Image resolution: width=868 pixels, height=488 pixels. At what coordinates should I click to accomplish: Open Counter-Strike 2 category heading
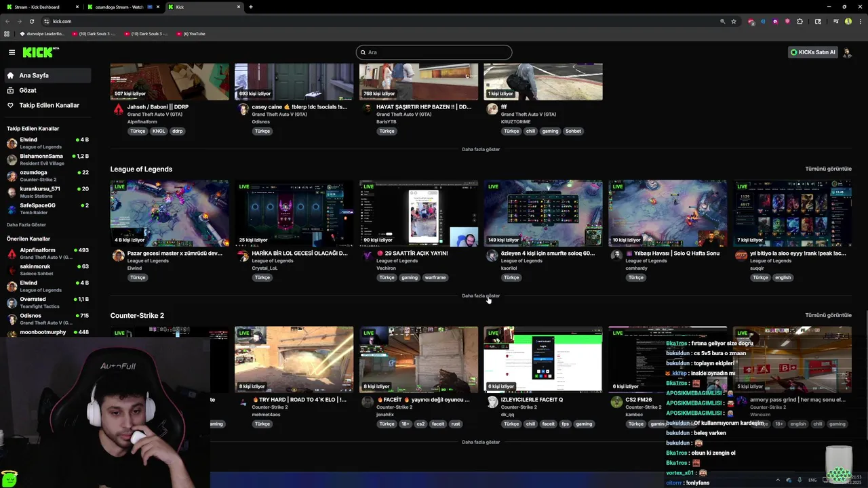137,315
